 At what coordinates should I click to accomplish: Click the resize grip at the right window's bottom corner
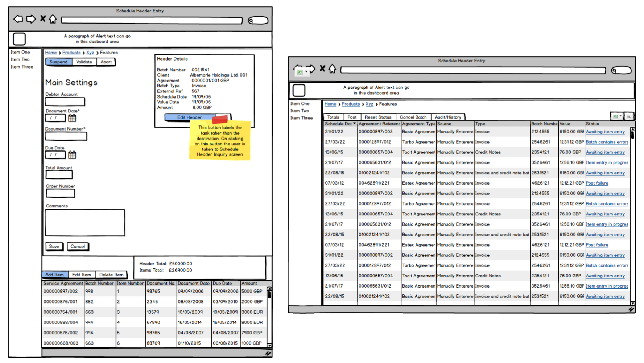coord(631,309)
